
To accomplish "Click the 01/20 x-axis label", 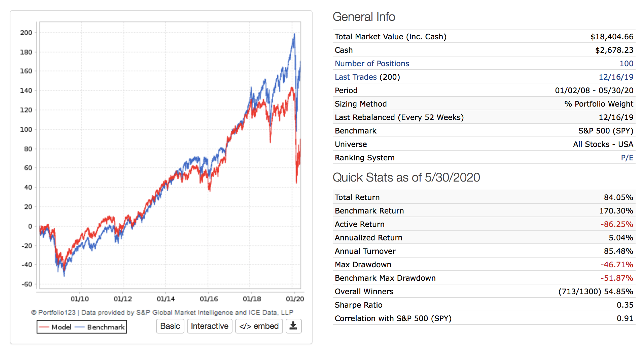I will coord(295,299).
